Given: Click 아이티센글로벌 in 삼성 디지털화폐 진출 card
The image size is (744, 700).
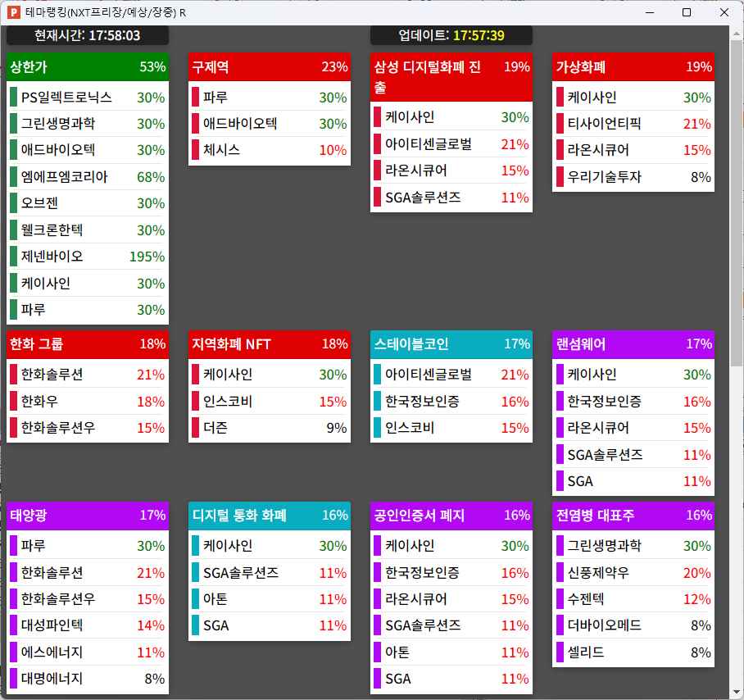Looking at the screenshot, I should (x=451, y=143).
